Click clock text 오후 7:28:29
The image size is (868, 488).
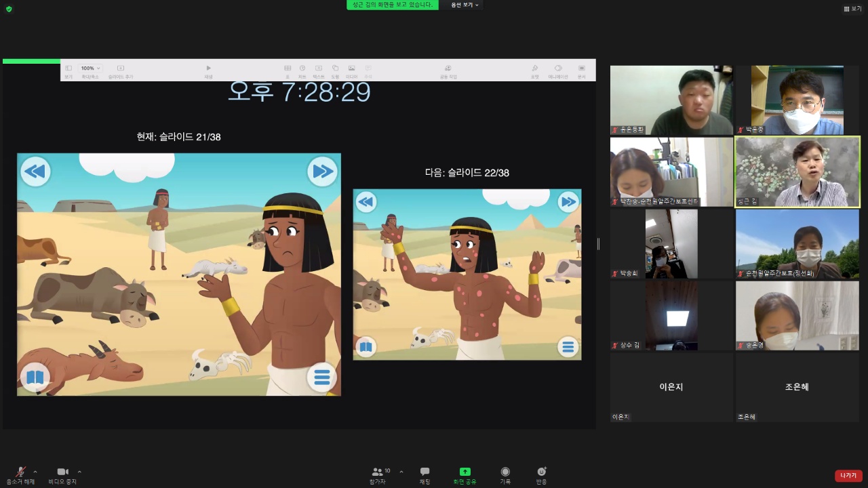point(299,91)
